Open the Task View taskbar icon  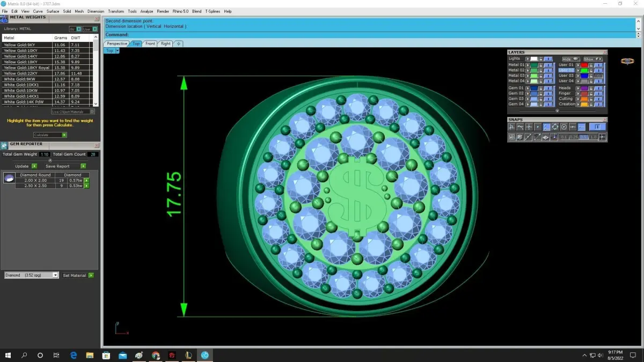pyautogui.click(x=56, y=355)
